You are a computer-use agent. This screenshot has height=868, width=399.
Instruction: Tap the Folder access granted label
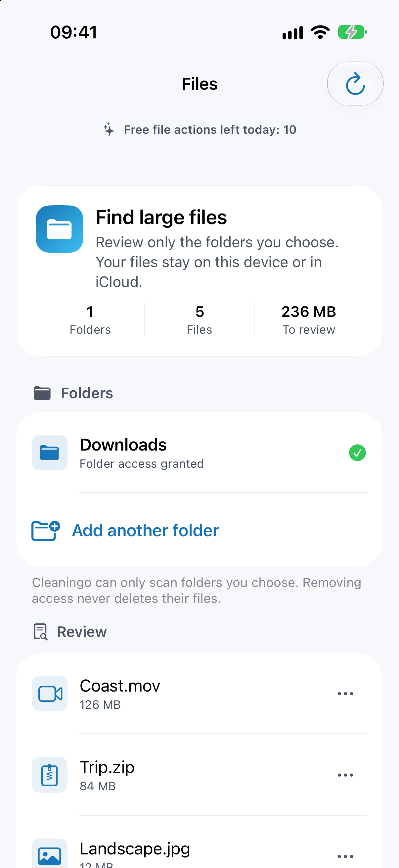142,464
